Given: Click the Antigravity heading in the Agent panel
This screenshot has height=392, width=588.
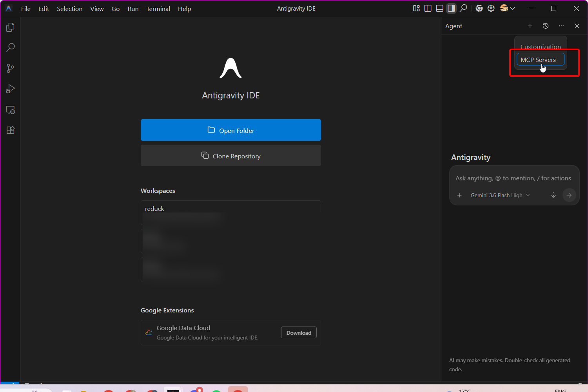Looking at the screenshot, I should pyautogui.click(x=471, y=157).
